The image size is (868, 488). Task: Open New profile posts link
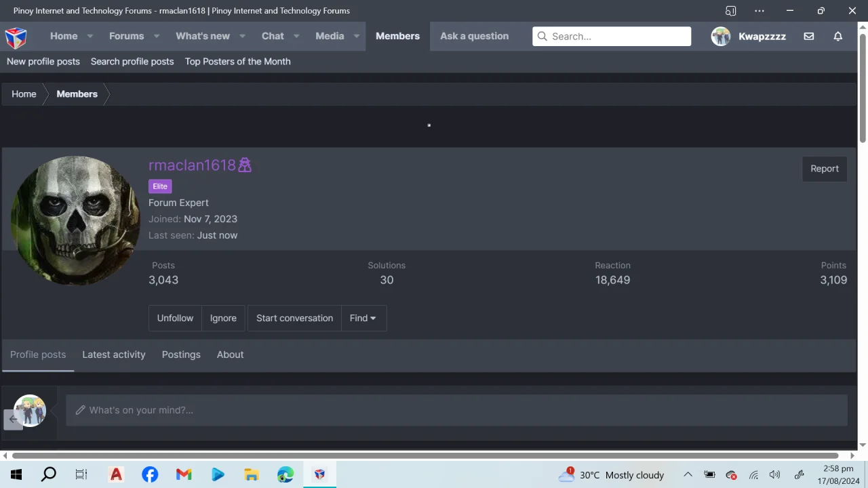pyautogui.click(x=43, y=62)
